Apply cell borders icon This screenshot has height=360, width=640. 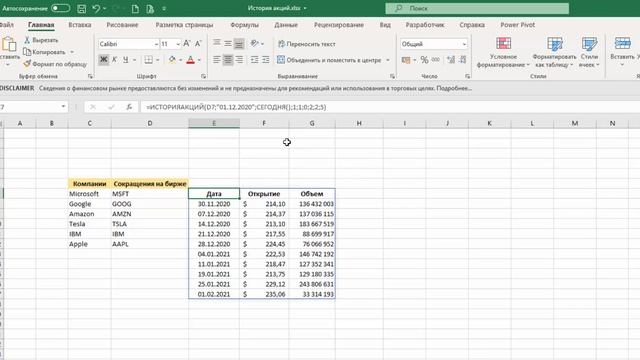coord(149,60)
